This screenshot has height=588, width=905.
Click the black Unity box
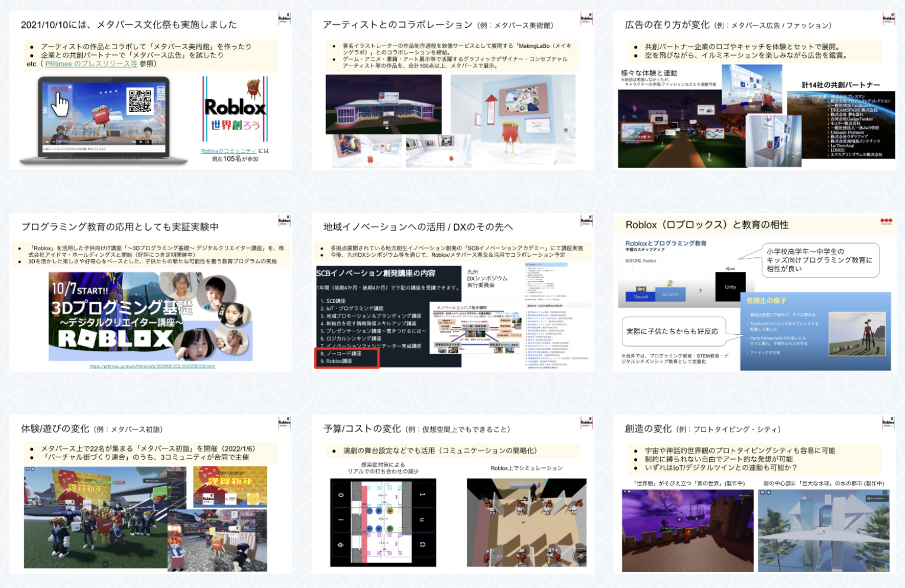(x=730, y=287)
